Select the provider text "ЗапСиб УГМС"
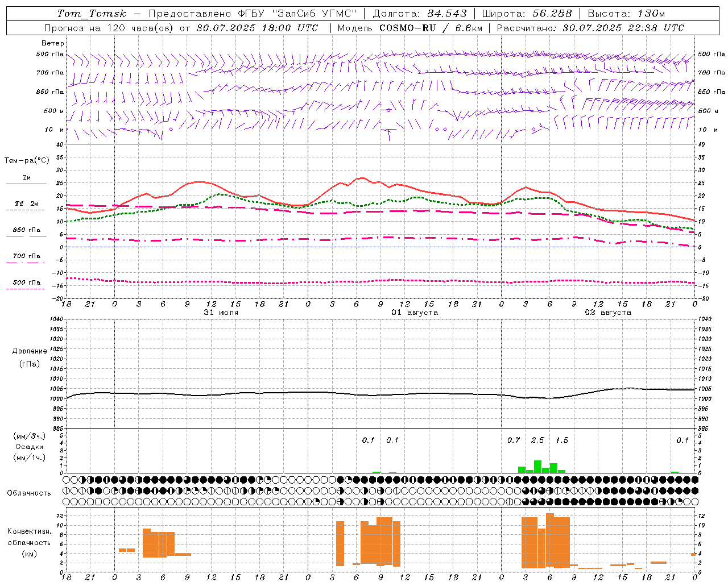This screenshot has width=728, height=582. pyautogui.click(x=315, y=14)
